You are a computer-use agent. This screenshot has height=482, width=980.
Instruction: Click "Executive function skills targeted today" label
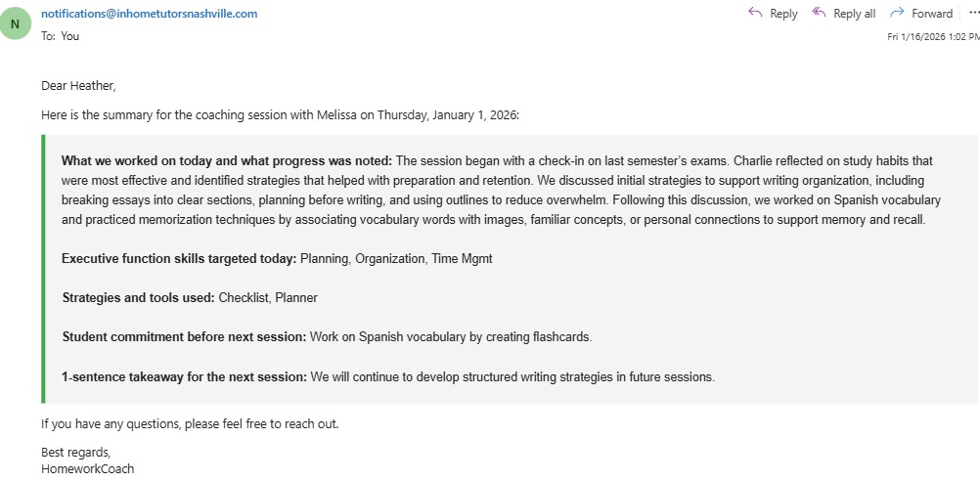coord(178,259)
